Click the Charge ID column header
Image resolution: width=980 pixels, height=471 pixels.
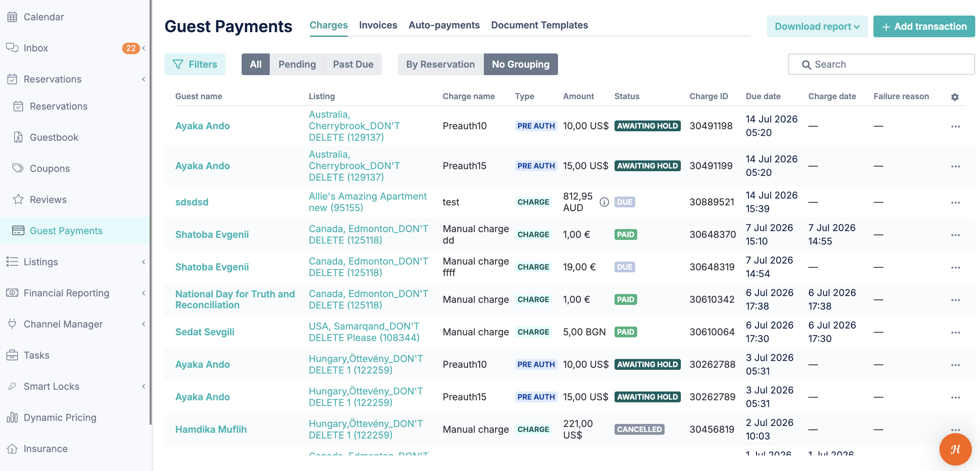click(x=709, y=96)
